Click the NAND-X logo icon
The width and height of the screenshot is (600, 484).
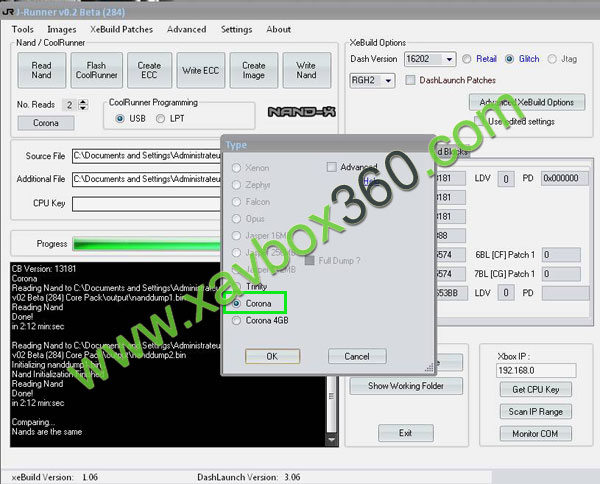point(302,112)
